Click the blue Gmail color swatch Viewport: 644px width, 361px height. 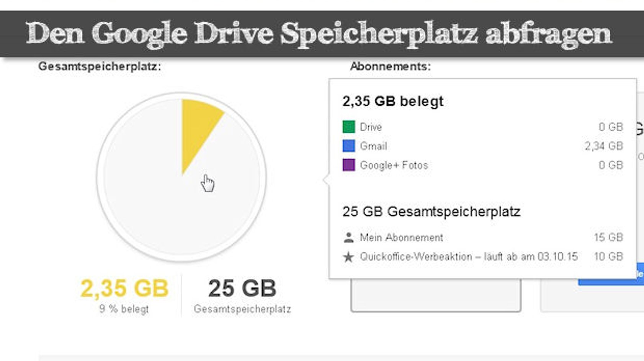pos(348,146)
